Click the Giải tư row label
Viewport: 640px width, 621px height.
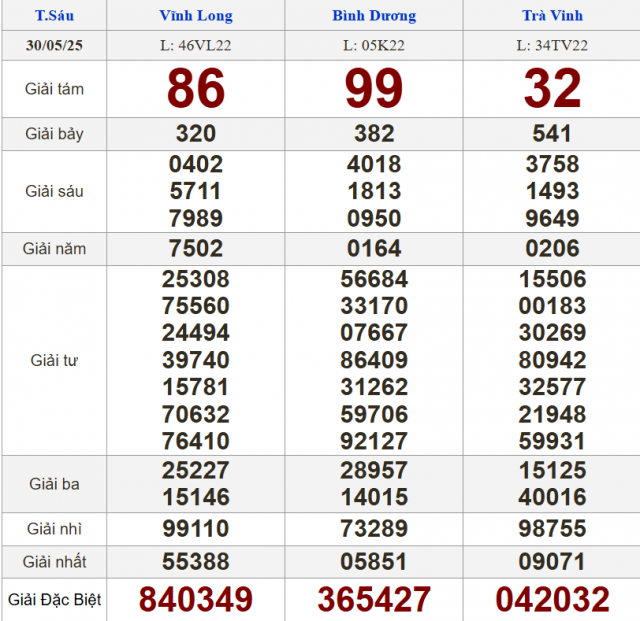pos(54,361)
